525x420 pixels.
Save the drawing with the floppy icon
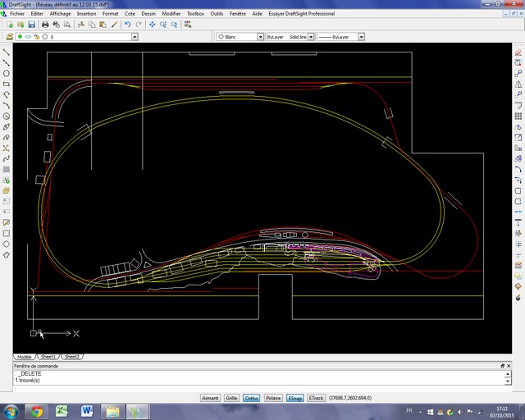click(31, 25)
